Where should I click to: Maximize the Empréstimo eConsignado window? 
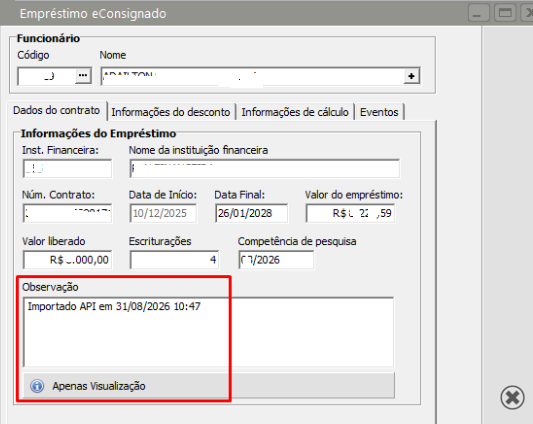[505, 13]
